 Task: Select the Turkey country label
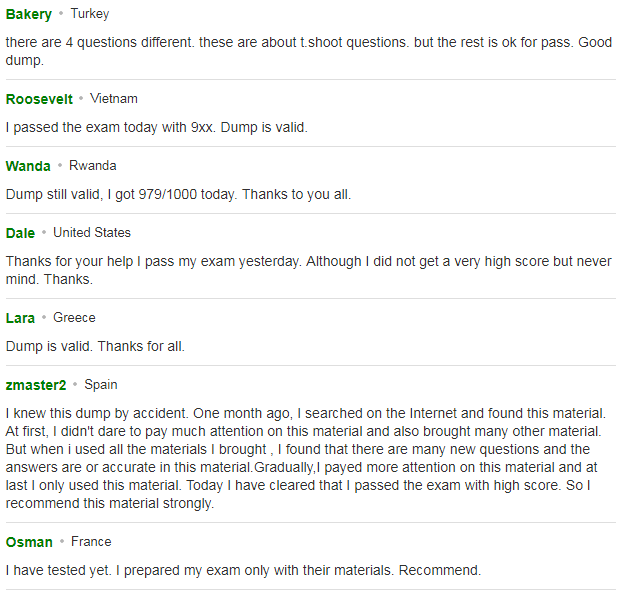(90, 14)
